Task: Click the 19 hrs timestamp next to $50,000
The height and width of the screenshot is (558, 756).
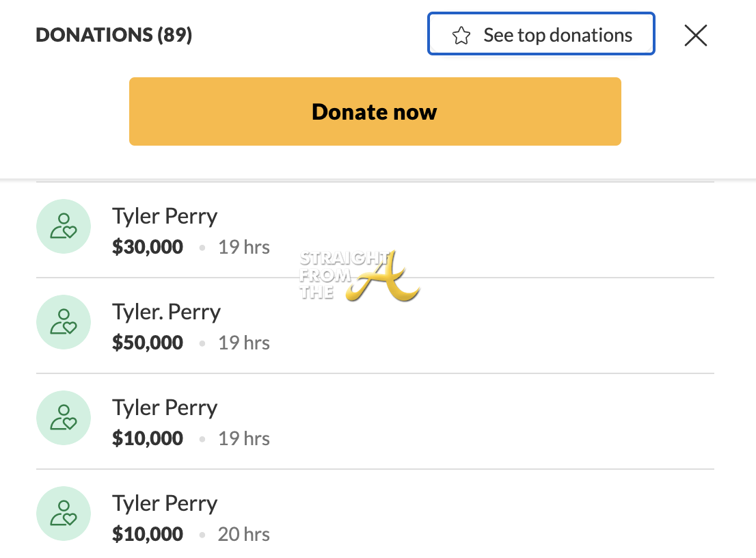Action: coord(243,343)
